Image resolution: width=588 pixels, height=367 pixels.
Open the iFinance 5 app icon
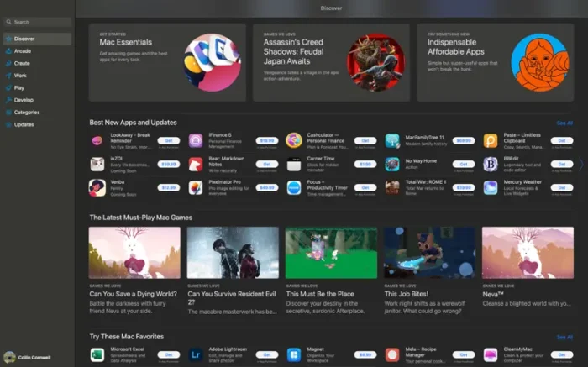196,140
